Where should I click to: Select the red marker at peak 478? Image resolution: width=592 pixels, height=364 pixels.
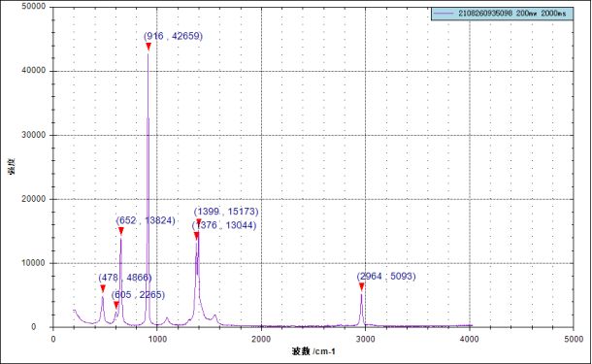point(103,289)
